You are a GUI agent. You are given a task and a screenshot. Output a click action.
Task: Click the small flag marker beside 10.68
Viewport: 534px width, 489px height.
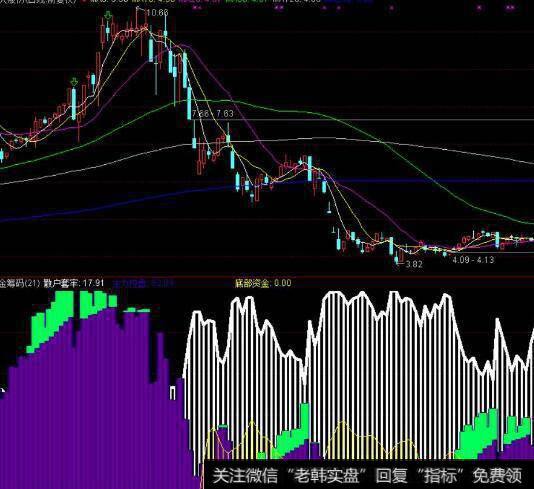click(140, 9)
